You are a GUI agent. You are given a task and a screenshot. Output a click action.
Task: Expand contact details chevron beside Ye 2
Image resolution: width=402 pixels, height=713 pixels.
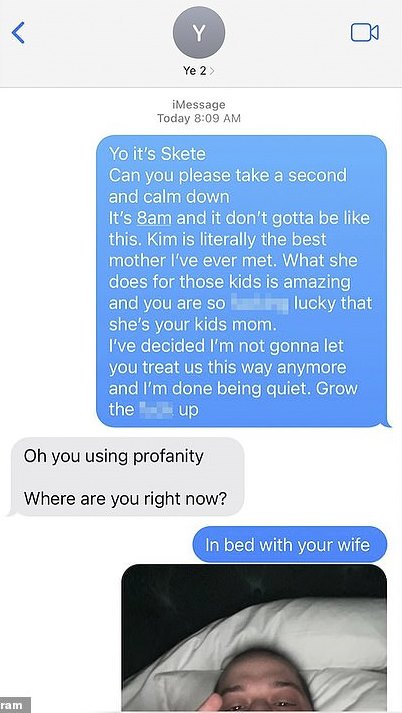(x=212, y=71)
